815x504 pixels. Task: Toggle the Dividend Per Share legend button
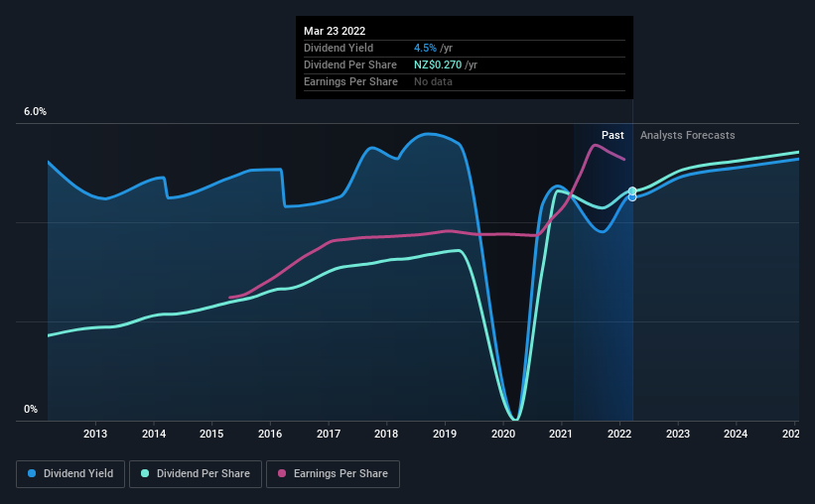[196, 474]
